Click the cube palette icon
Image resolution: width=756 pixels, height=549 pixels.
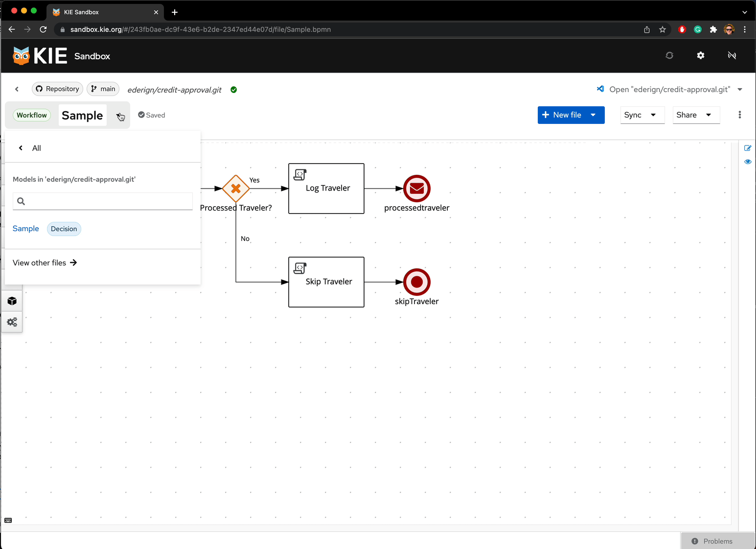click(12, 301)
